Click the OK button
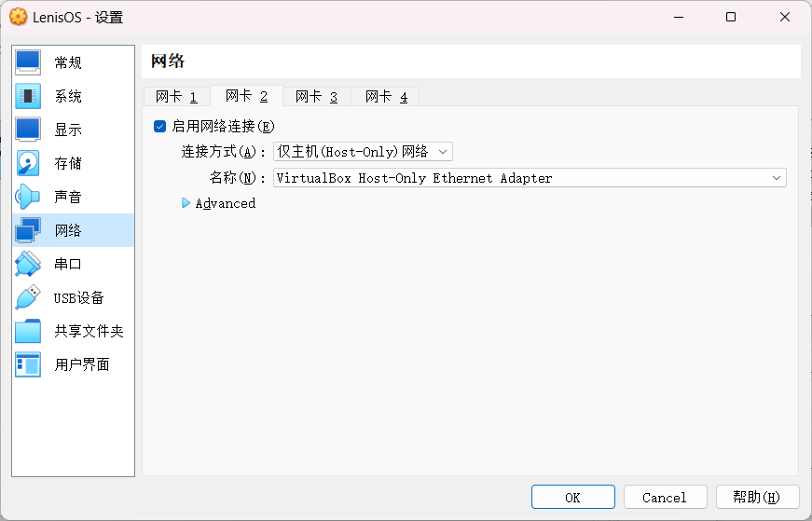The height and width of the screenshot is (521, 812). 572,497
